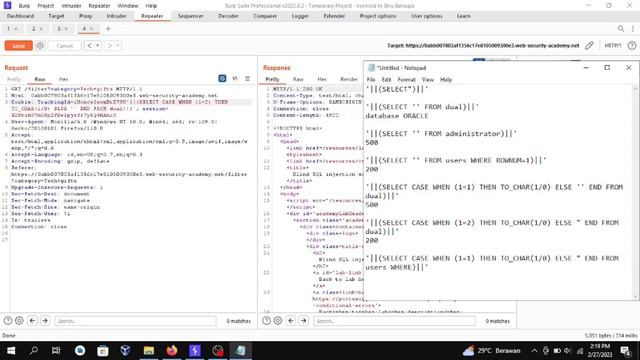This screenshot has width=640, height=360.
Task: Open Notepad Format menu
Action: pos(406,80)
